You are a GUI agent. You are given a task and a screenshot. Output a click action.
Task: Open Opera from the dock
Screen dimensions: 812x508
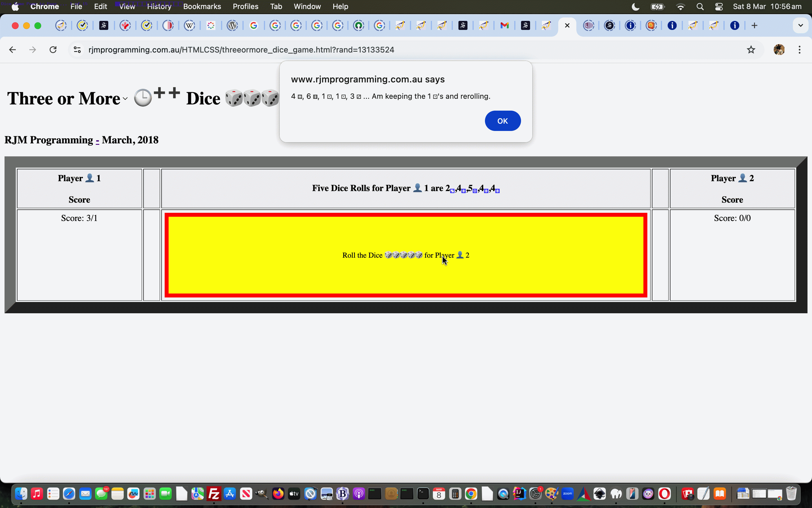point(664,494)
